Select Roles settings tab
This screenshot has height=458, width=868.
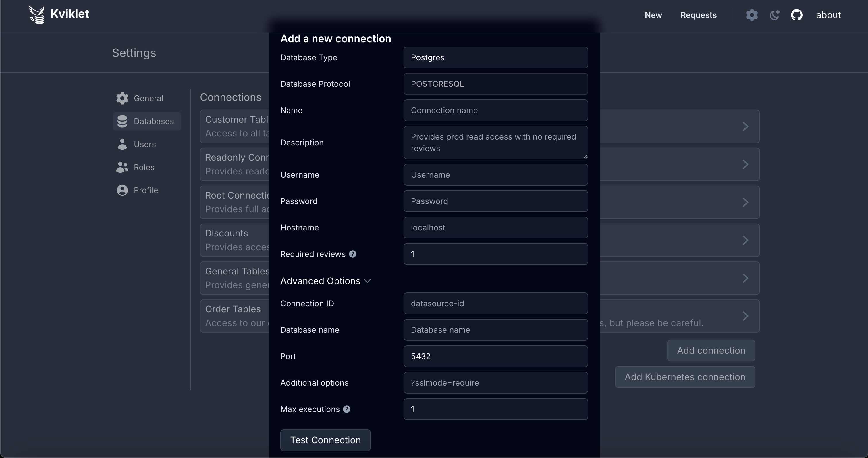pyautogui.click(x=147, y=167)
